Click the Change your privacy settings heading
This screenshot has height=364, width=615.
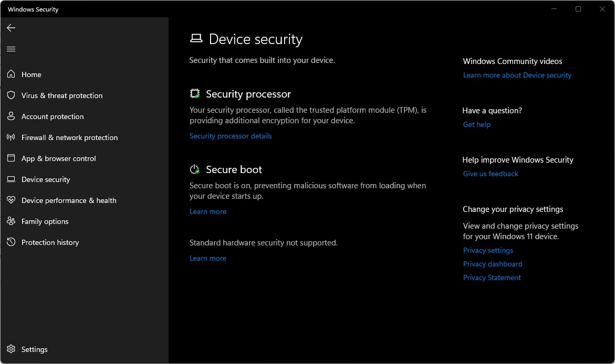click(x=513, y=209)
